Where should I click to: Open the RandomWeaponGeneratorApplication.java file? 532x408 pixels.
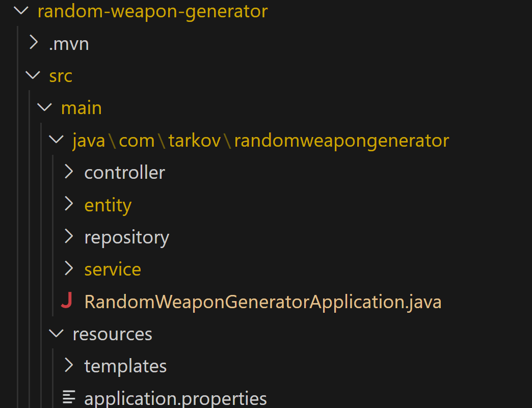(262, 302)
